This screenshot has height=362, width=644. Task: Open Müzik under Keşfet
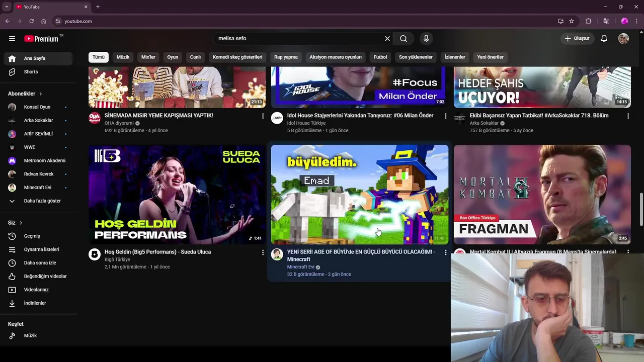tap(38, 335)
